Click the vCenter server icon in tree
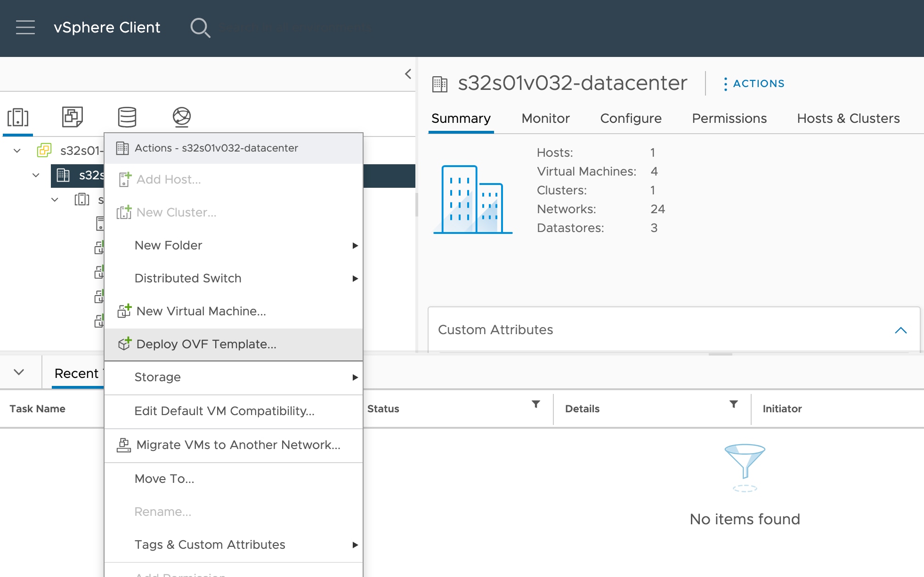Image resolution: width=924 pixels, height=577 pixels. coord(44,151)
